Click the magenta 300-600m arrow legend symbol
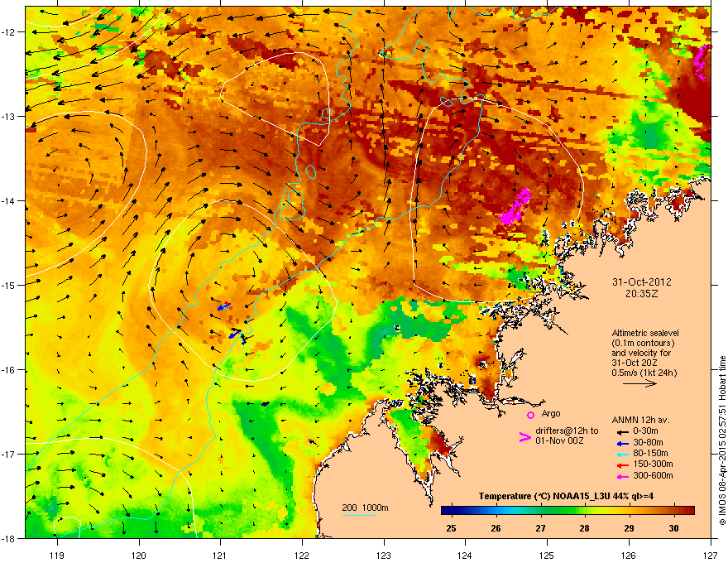The width and height of the screenshot is (728, 563). click(621, 476)
